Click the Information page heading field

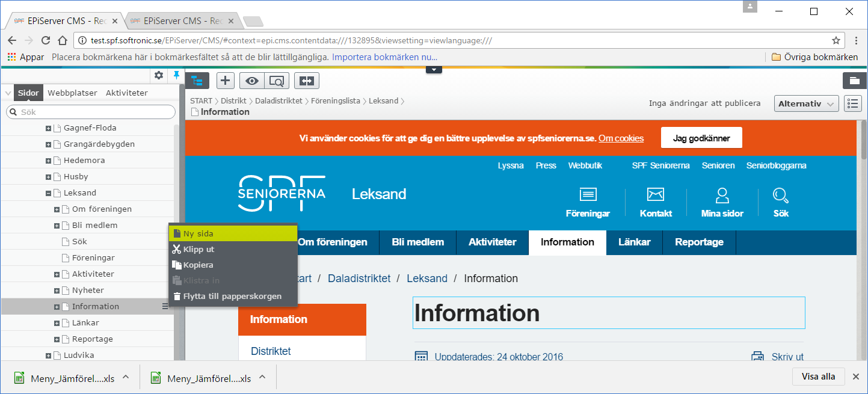tap(609, 313)
